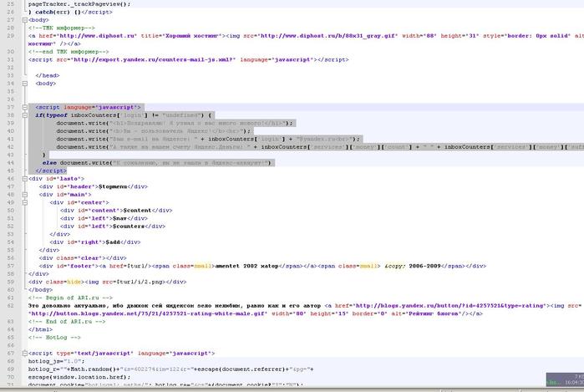Click line number 36 in the gutter
584x392 pixels.
coord(10,99)
